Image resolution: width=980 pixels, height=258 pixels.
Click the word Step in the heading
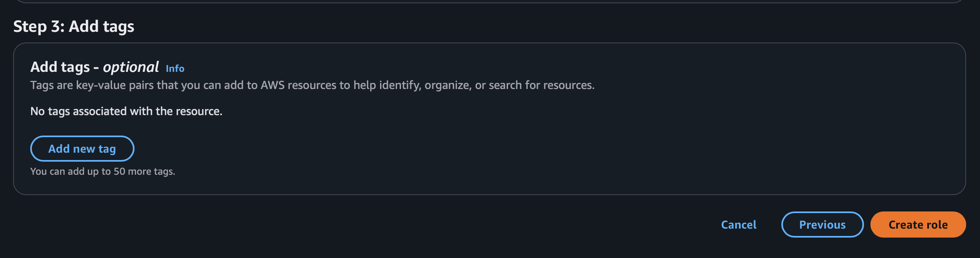point(30,27)
